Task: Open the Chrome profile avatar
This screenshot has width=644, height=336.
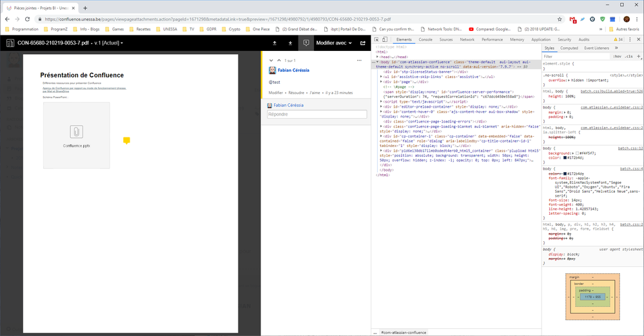Action: click(627, 19)
